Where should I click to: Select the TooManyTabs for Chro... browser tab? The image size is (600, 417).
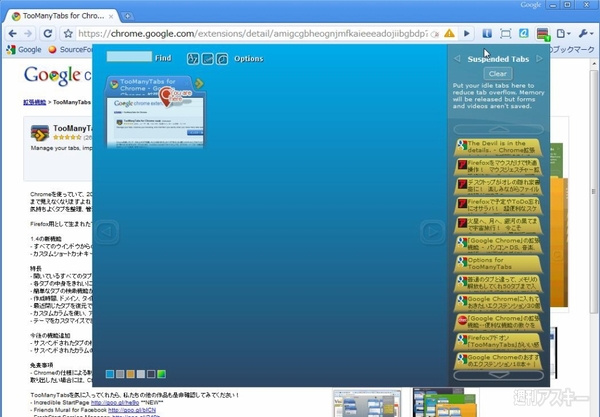pyautogui.click(x=61, y=16)
